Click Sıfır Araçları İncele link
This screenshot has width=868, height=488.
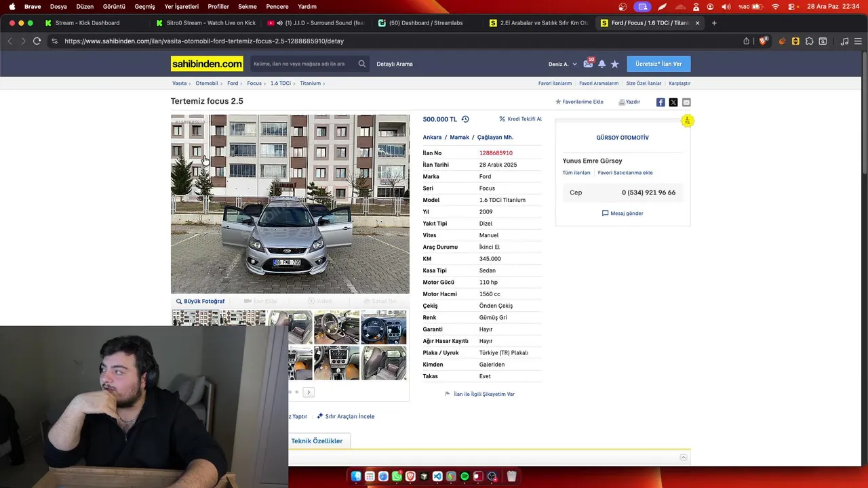click(345, 416)
